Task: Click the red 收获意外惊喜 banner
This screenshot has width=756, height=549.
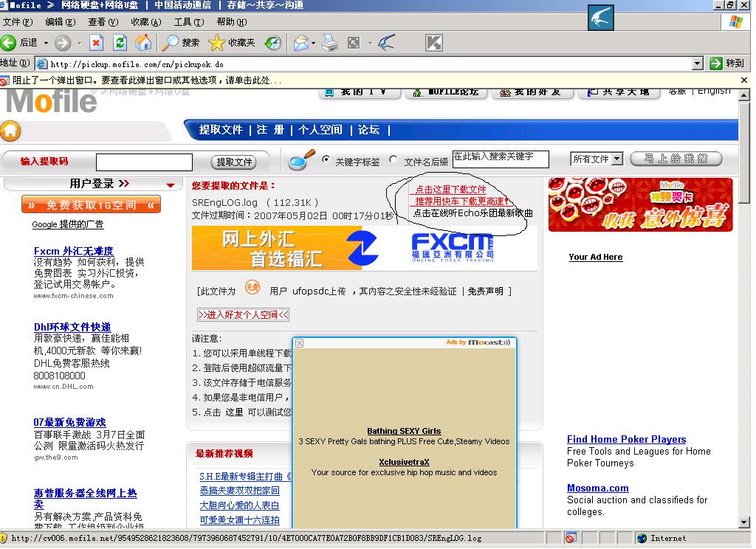Action: point(640,205)
